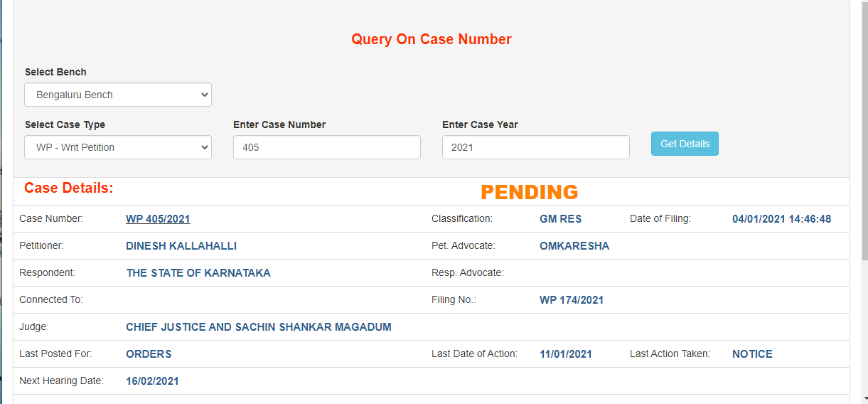Click the PENDING status text
This screenshot has width=868, height=404.
pos(529,192)
